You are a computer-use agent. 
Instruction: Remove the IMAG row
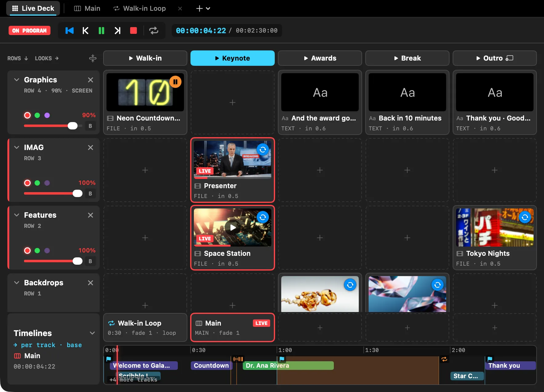point(90,148)
